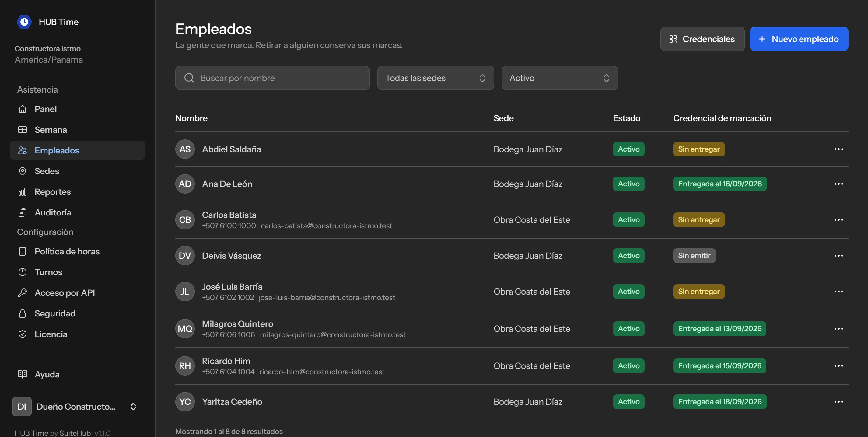Click the Entregada el 18/09/2026 badge
The width and height of the screenshot is (868, 437).
(x=720, y=402)
